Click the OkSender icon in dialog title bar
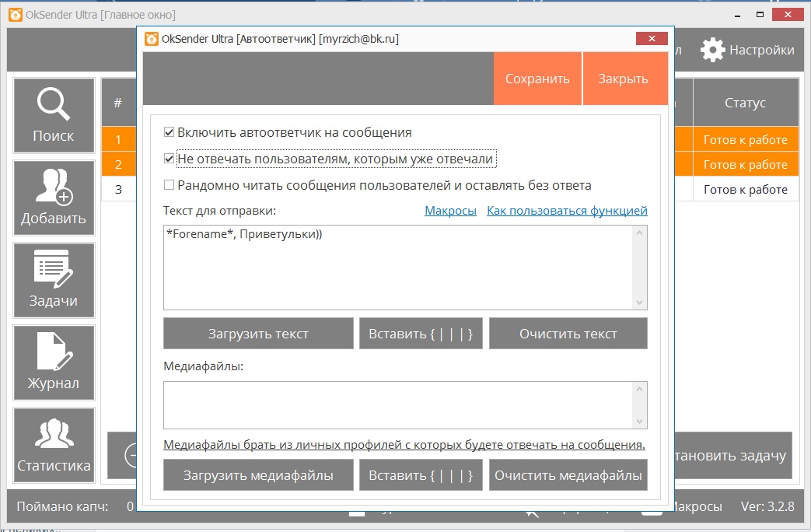811x532 pixels. click(151, 39)
